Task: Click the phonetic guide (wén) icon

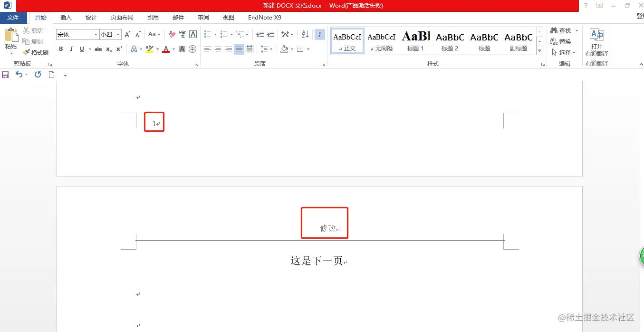Action: pos(183,35)
